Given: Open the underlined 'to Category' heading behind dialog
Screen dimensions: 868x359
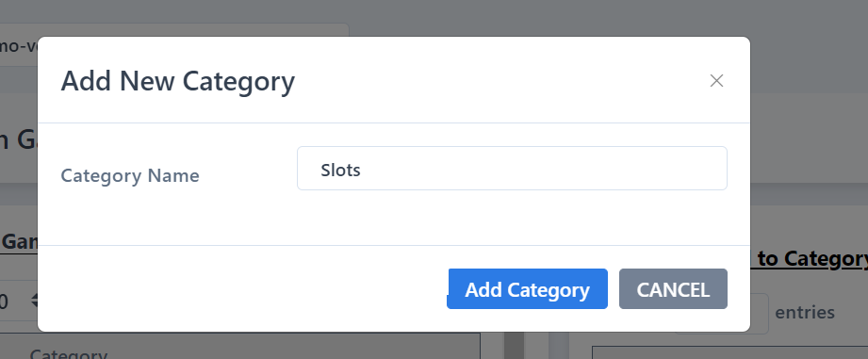Looking at the screenshot, I should coord(810,258).
